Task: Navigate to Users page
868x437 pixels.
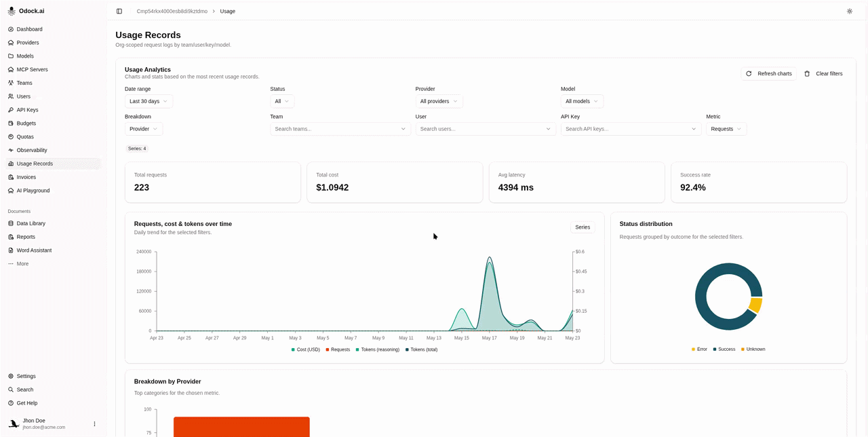Action: pyautogui.click(x=53, y=96)
